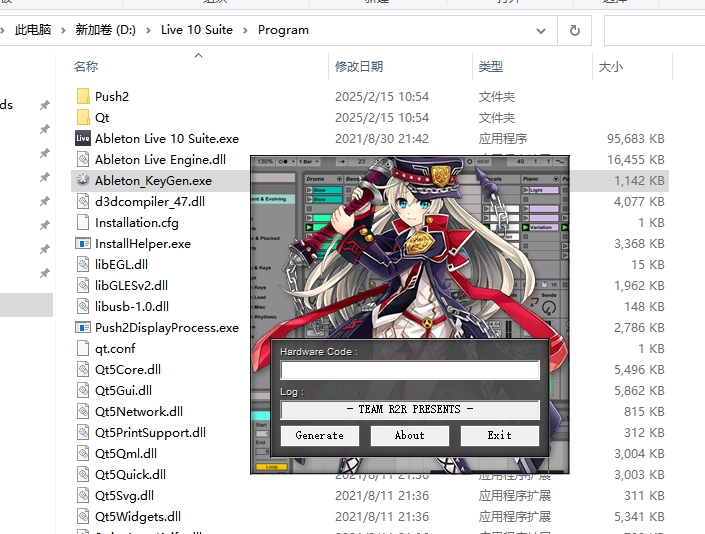Click the qt.conf file icon

pos(83,348)
